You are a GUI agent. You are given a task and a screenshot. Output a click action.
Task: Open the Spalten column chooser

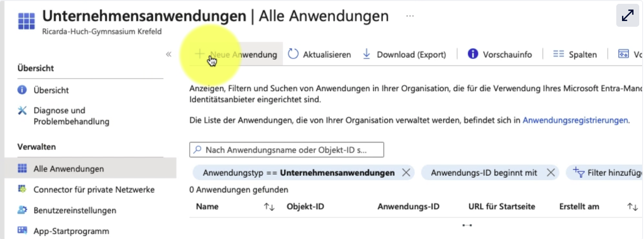click(x=575, y=54)
